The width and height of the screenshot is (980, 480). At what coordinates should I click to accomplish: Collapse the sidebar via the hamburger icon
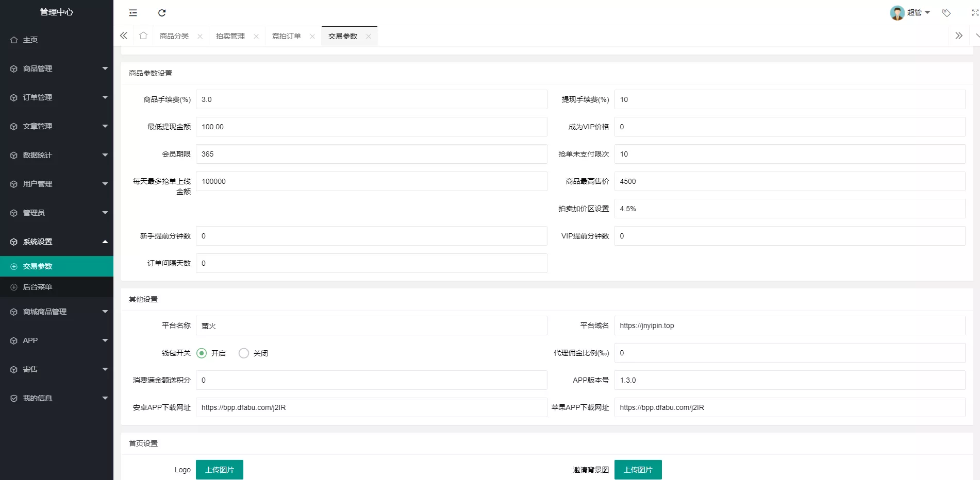pos(132,12)
